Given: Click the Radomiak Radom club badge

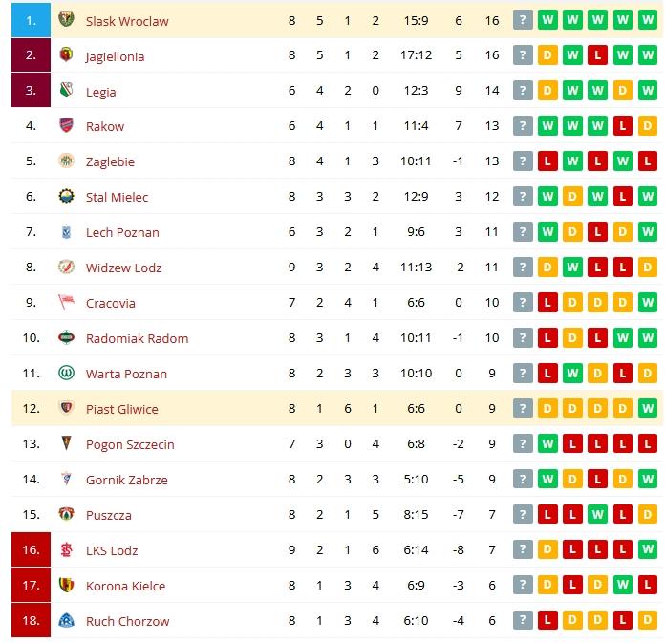Looking at the screenshot, I should [x=66, y=337].
